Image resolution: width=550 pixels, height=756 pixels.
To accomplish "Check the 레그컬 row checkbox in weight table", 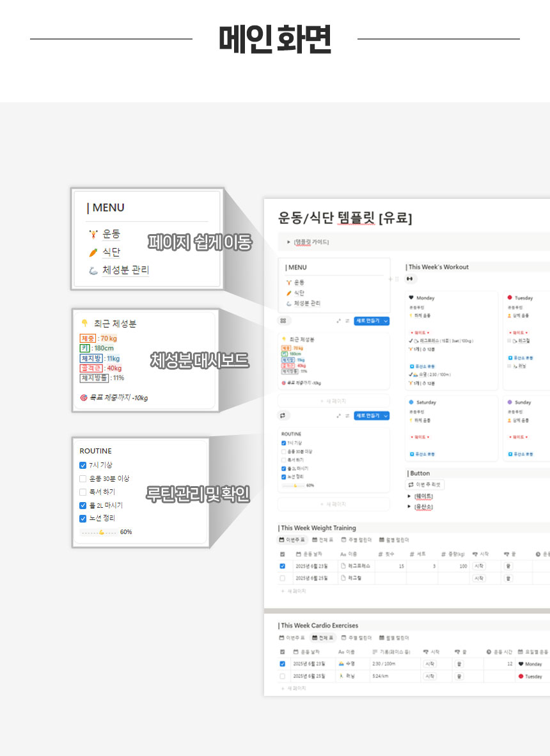I will pos(283,578).
